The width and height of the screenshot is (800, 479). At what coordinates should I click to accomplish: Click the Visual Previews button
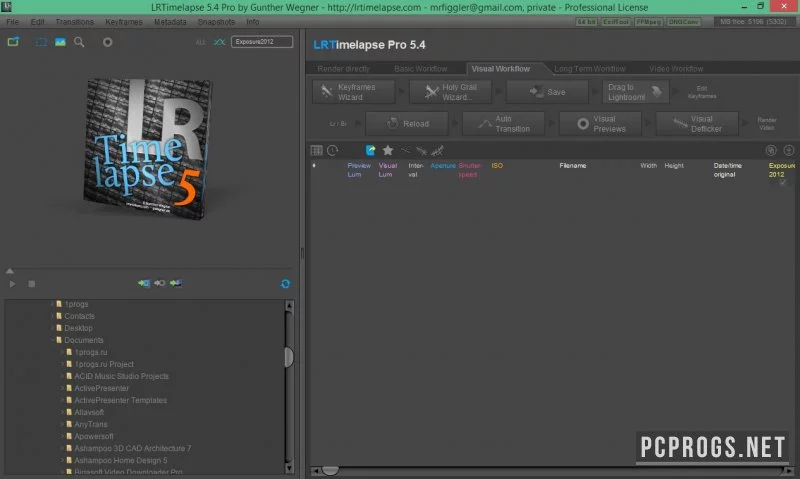tap(600, 124)
